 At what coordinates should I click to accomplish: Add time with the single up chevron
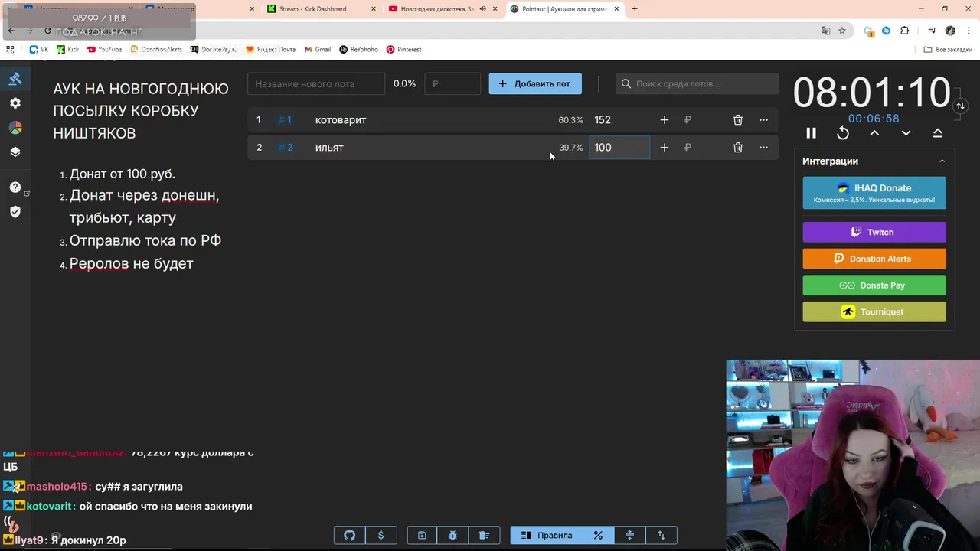874,133
